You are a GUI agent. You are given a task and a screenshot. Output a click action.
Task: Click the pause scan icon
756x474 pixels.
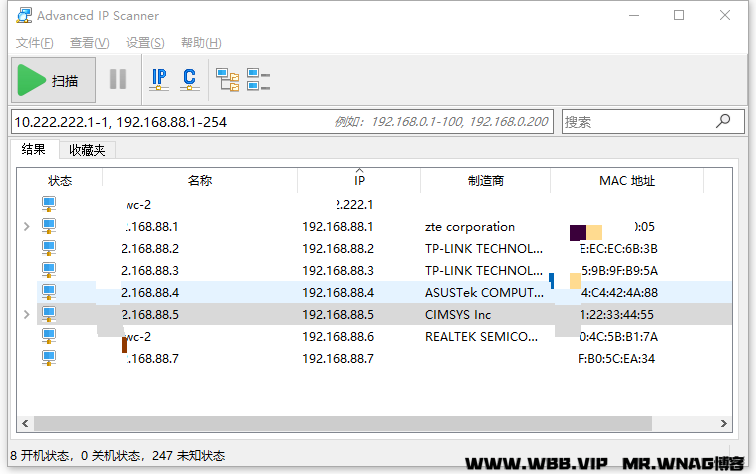click(118, 80)
